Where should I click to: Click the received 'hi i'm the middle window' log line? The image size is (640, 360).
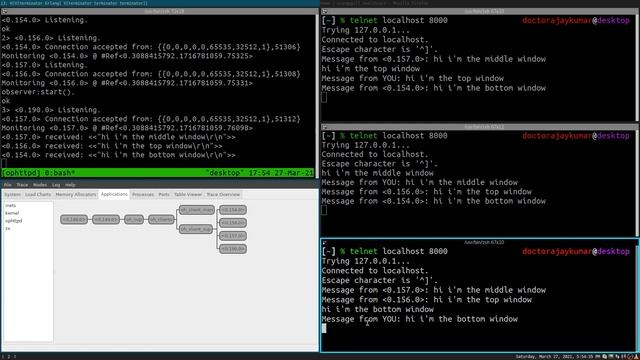pos(118,137)
